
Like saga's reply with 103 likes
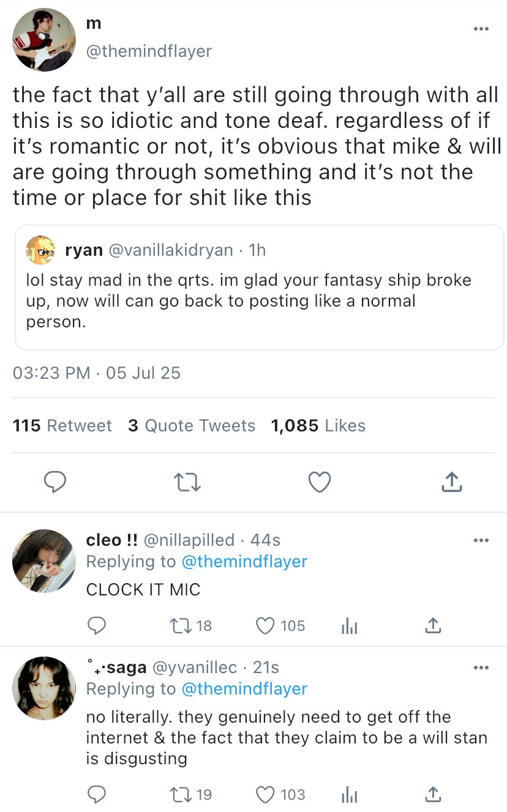(x=265, y=794)
